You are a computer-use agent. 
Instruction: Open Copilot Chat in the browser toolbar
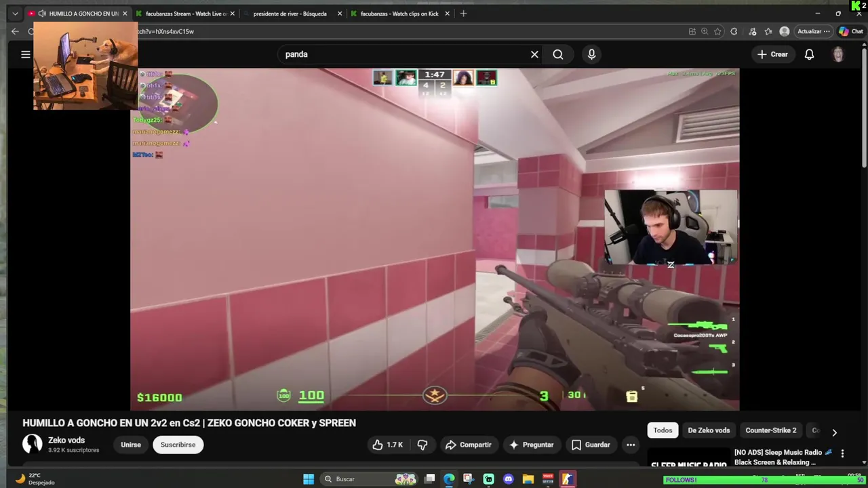(x=850, y=31)
